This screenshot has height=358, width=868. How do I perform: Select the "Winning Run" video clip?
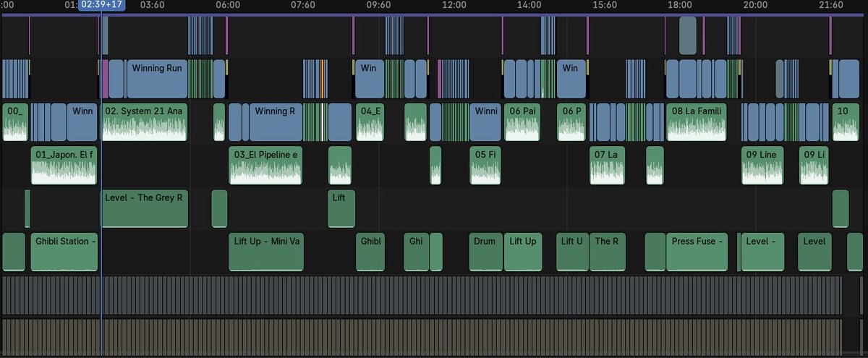[157, 80]
